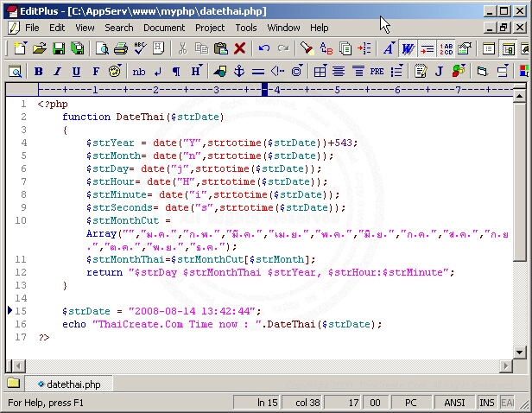This screenshot has height=413, width=532.
Task: Open the Document menu
Action: [x=164, y=28]
